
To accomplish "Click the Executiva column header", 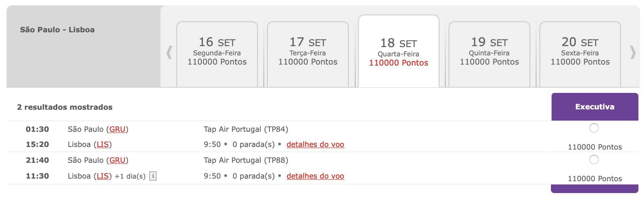I will [595, 107].
